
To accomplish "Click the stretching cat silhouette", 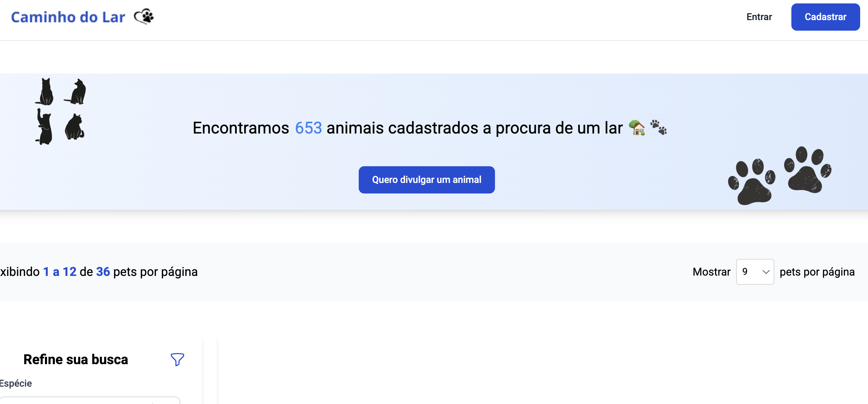I will click(x=44, y=126).
